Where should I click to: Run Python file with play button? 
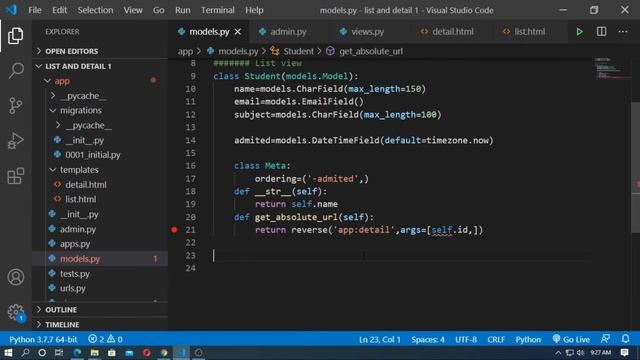(579, 31)
